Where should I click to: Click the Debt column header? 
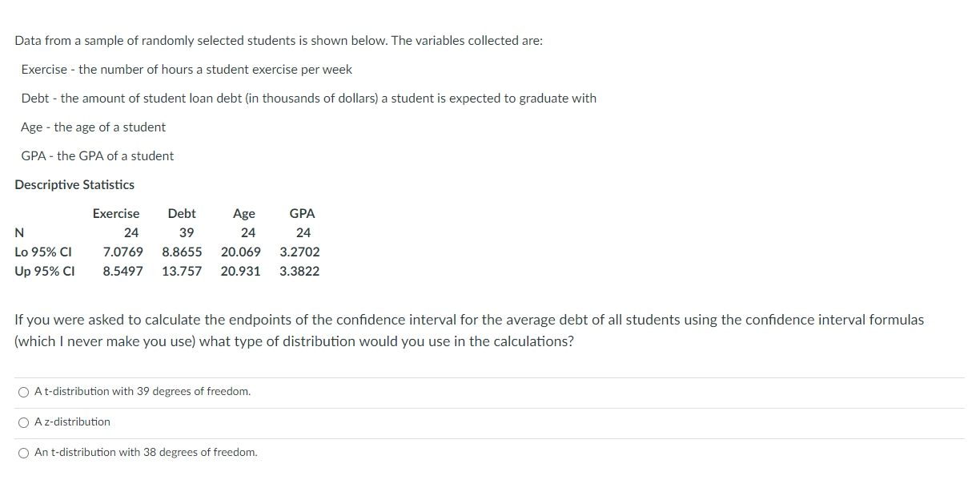[x=182, y=213]
